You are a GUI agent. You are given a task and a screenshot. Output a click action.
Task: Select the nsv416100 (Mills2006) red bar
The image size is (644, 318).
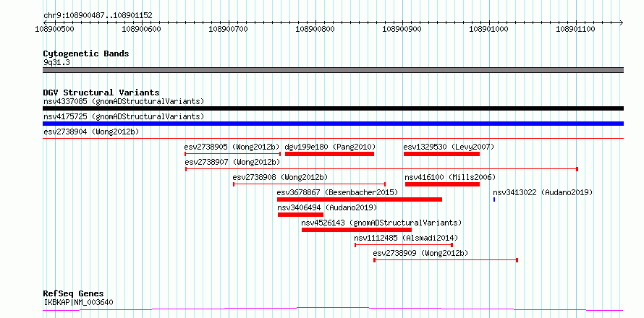point(442,184)
